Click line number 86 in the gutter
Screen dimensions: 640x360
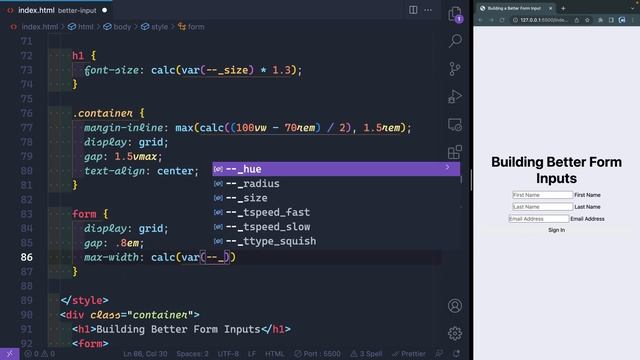27,257
